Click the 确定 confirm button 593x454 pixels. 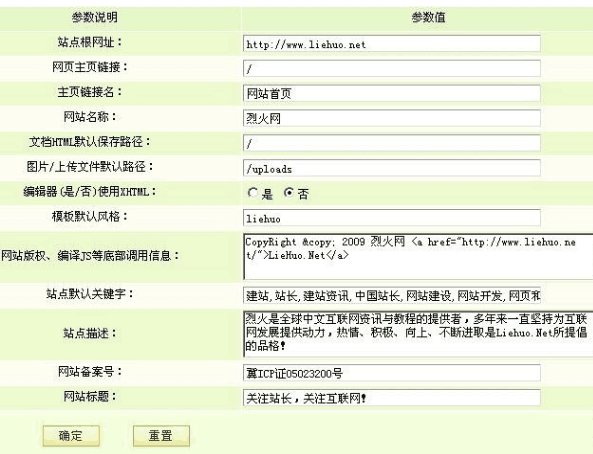(71, 436)
